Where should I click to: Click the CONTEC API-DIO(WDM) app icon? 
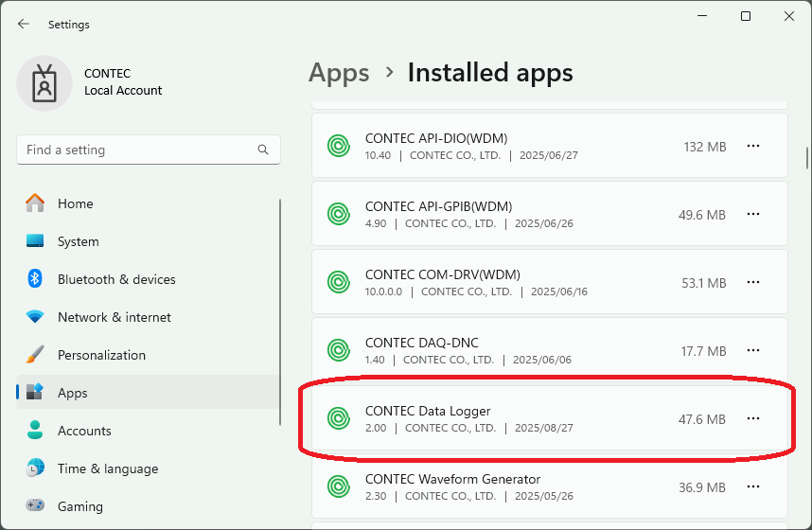click(338, 147)
